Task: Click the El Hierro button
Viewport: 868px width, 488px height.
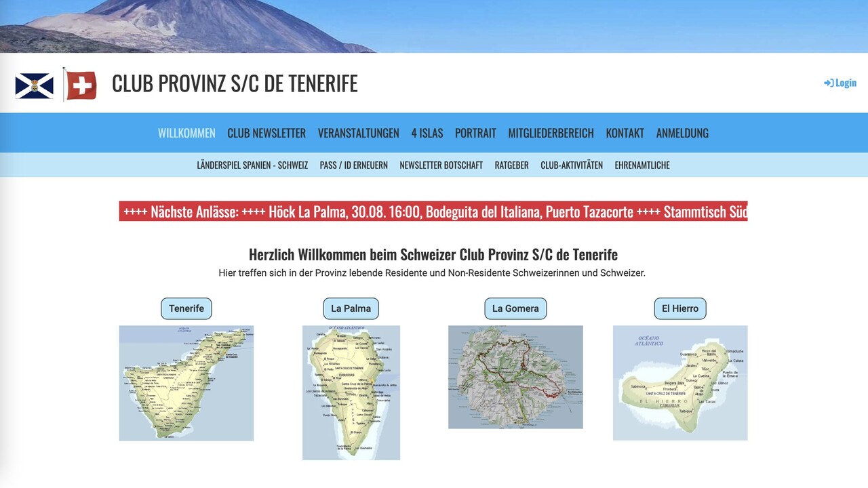Action: point(680,308)
